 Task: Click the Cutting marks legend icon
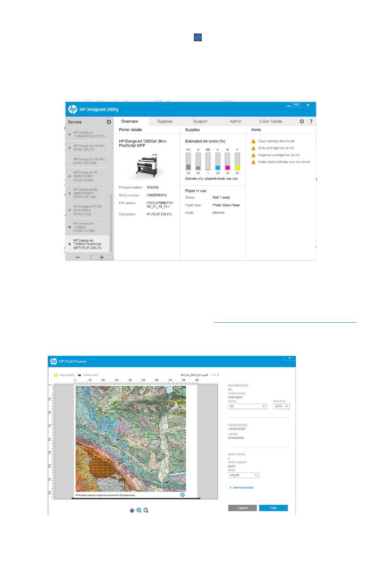79,375
